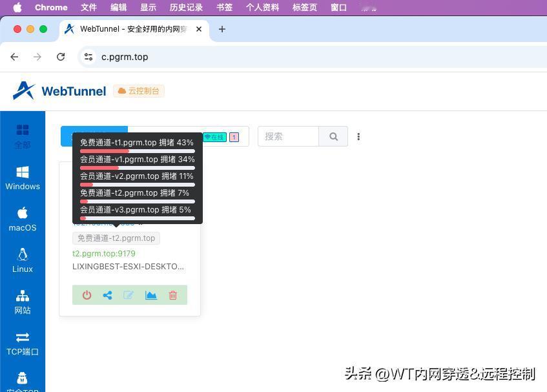Screen dimensions: 547x392
Task: Open the 标签页 menu
Action: click(x=305, y=7)
